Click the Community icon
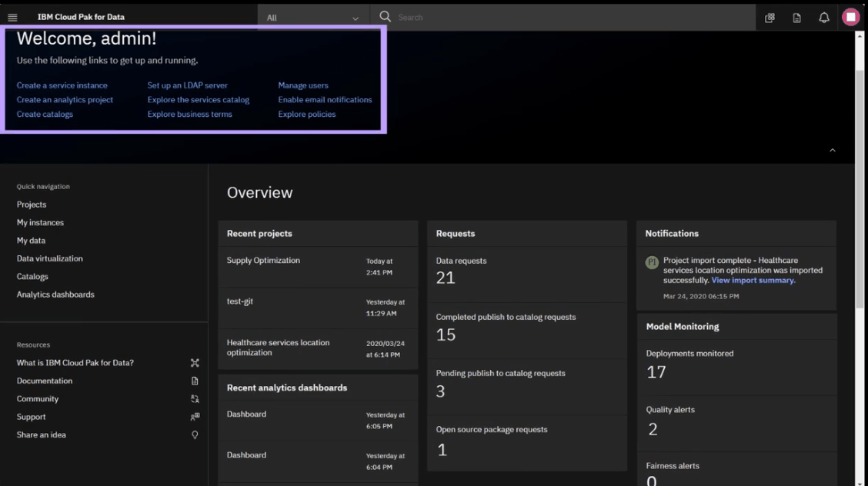 195,398
